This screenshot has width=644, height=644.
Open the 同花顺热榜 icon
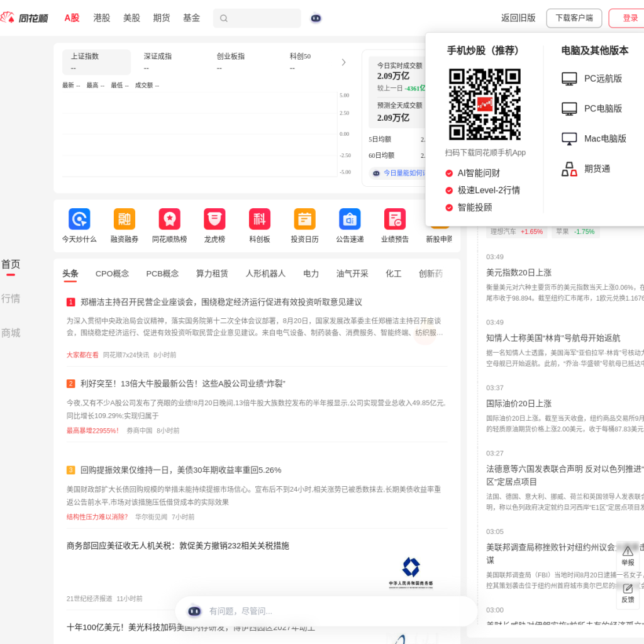click(170, 219)
